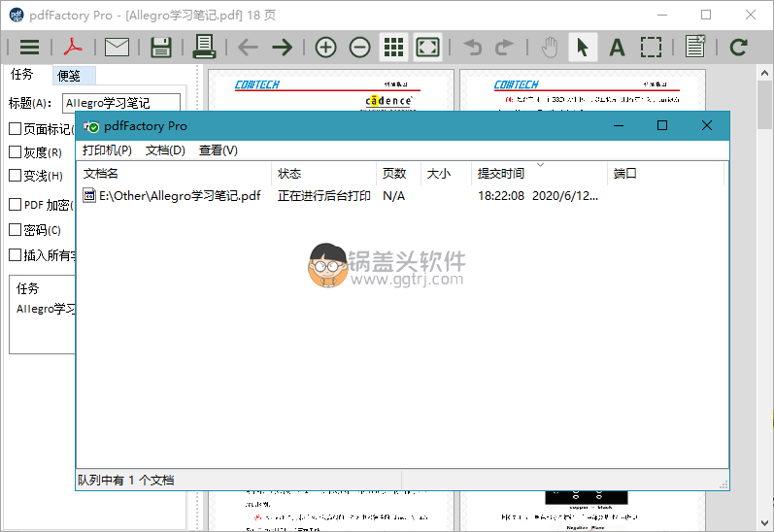
Task: Go to previous page with left arrow
Action: pos(248,48)
